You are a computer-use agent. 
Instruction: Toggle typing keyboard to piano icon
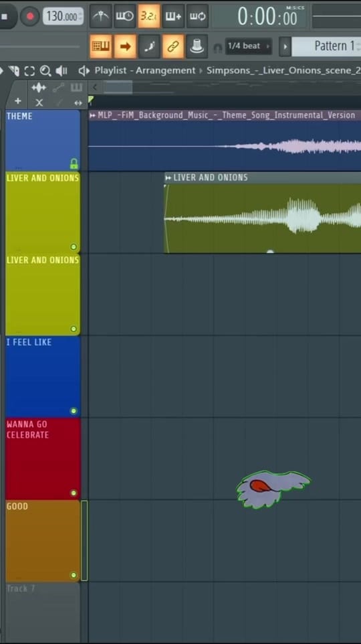point(100,46)
